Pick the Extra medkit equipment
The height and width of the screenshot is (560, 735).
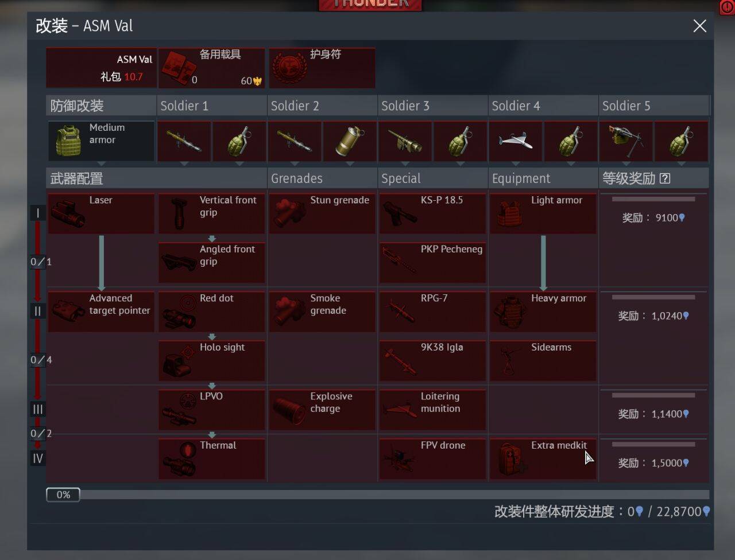pyautogui.click(x=543, y=459)
